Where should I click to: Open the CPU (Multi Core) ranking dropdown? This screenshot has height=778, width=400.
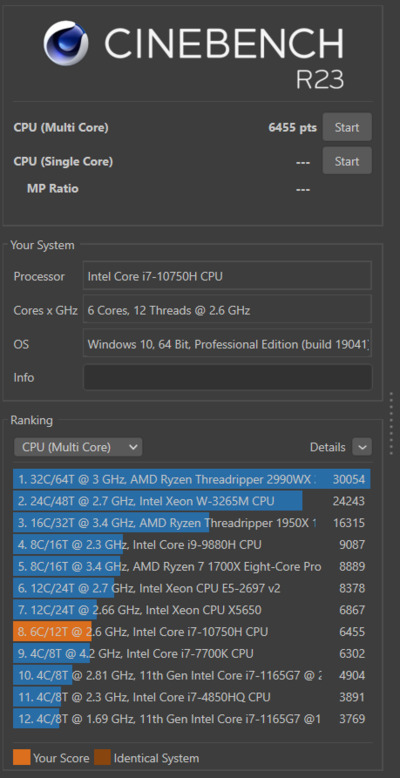[78, 447]
